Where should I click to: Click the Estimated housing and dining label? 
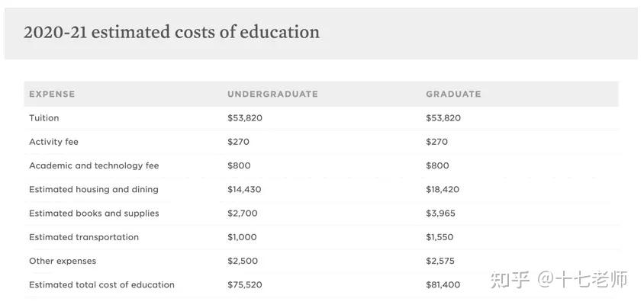click(94, 189)
